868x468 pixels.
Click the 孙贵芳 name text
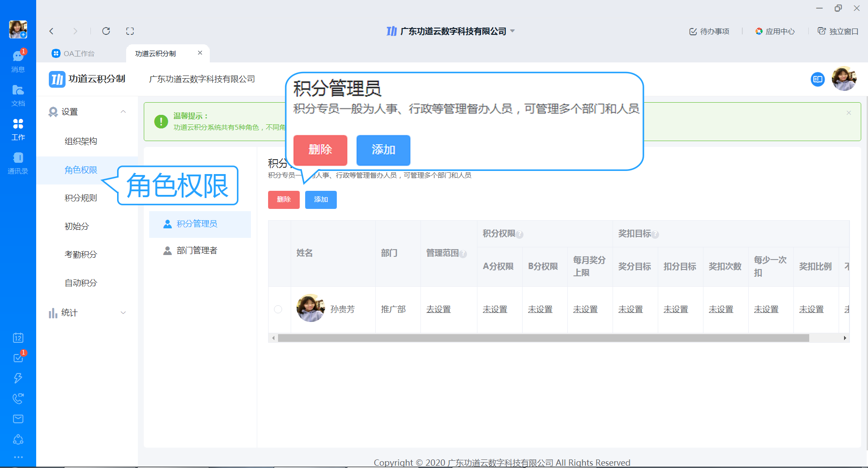click(343, 309)
